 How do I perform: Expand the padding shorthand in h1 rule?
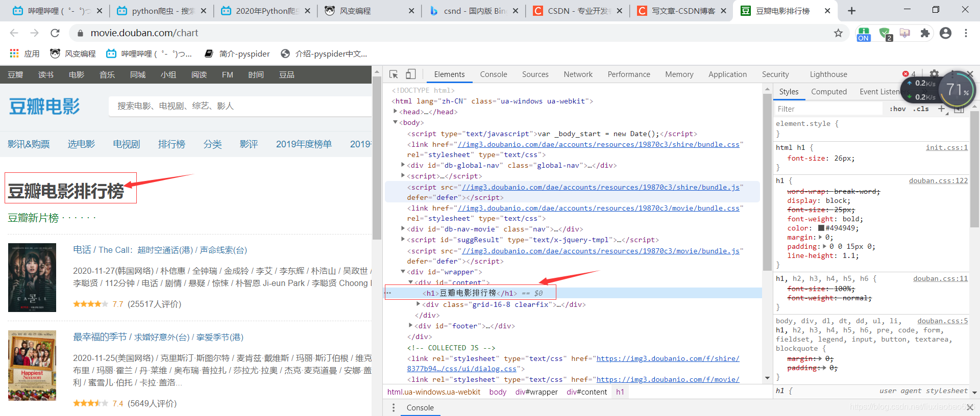tap(825, 246)
